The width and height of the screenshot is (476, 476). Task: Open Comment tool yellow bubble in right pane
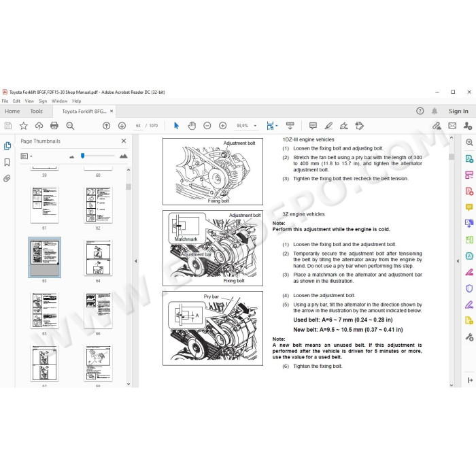tap(469, 207)
